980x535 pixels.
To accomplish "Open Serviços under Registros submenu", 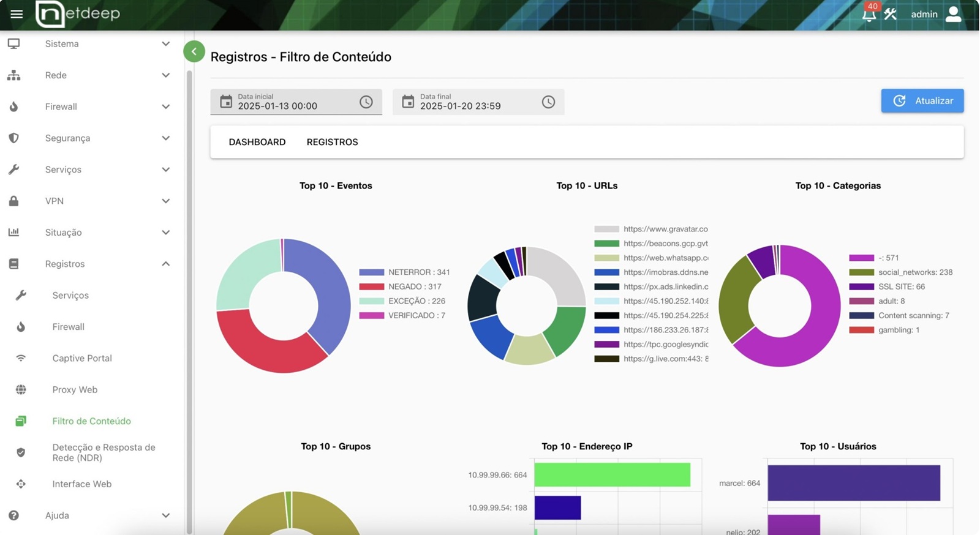I will click(70, 295).
